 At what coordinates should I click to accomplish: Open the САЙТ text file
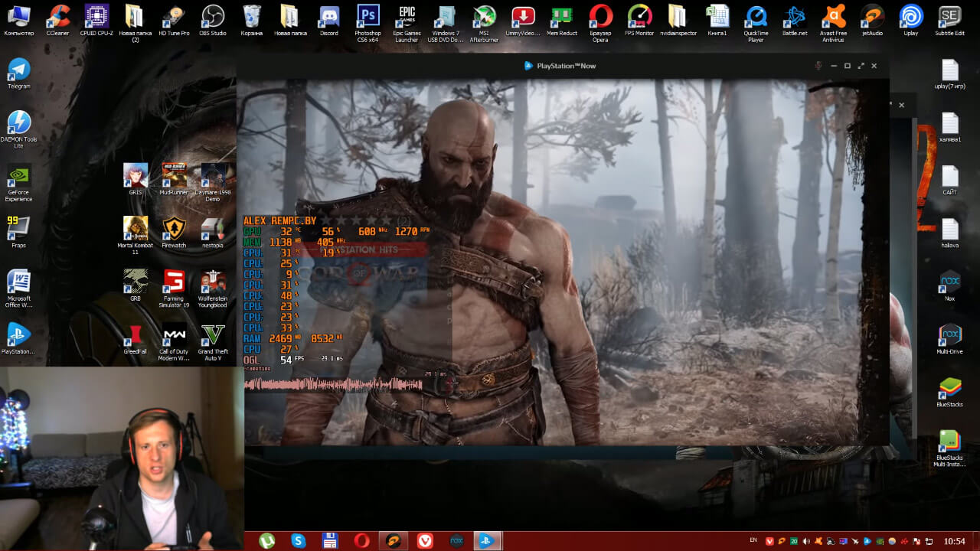click(x=949, y=180)
